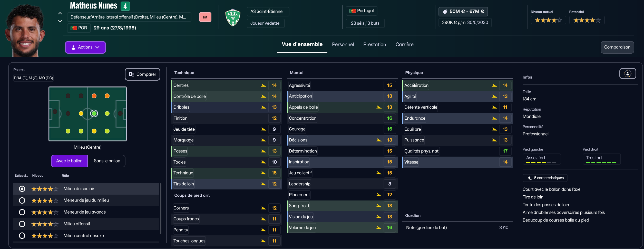Click the AS Saint-Étienne club crest
This screenshot has width=644, height=249.
[233, 17]
